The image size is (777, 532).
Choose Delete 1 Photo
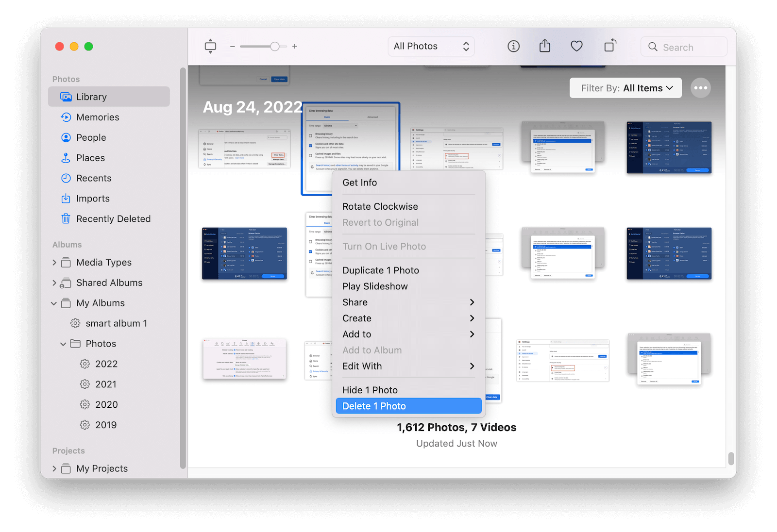pos(408,406)
